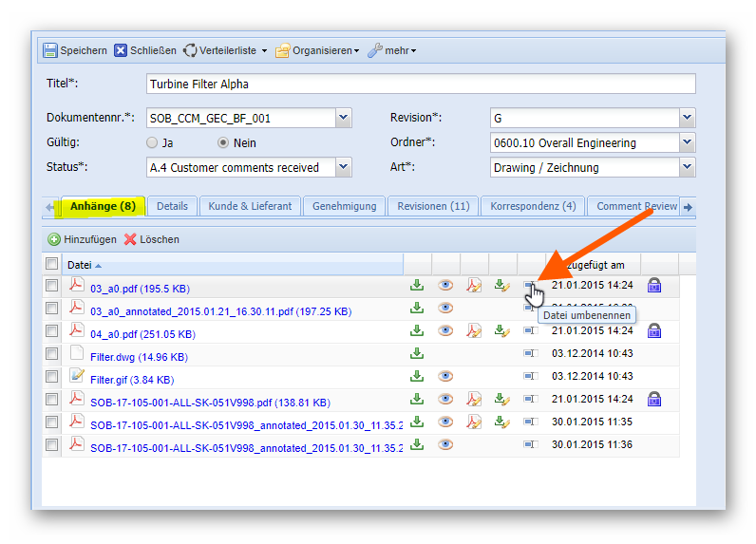Viewport: 756px width, 544px height.
Task: Click the Hinzufügen button
Action: tap(83, 239)
